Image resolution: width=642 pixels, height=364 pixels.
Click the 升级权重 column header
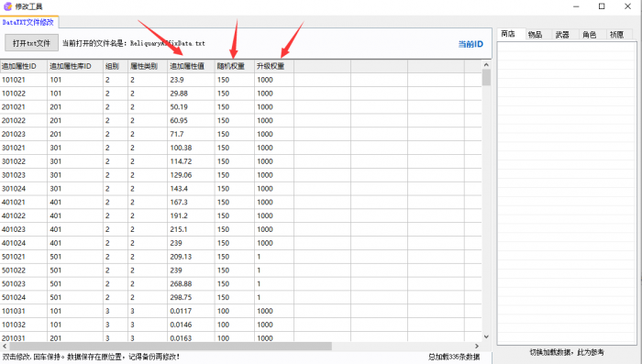click(274, 66)
